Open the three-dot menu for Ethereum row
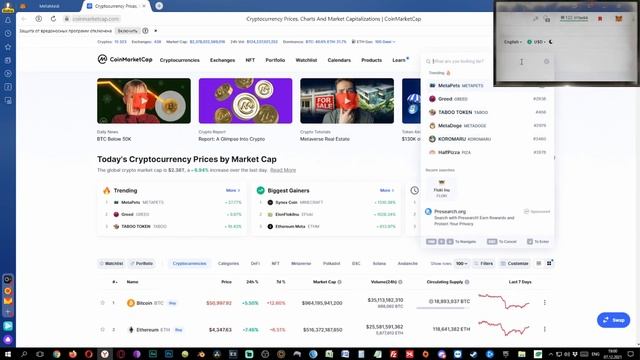640x360 pixels. 544,329
